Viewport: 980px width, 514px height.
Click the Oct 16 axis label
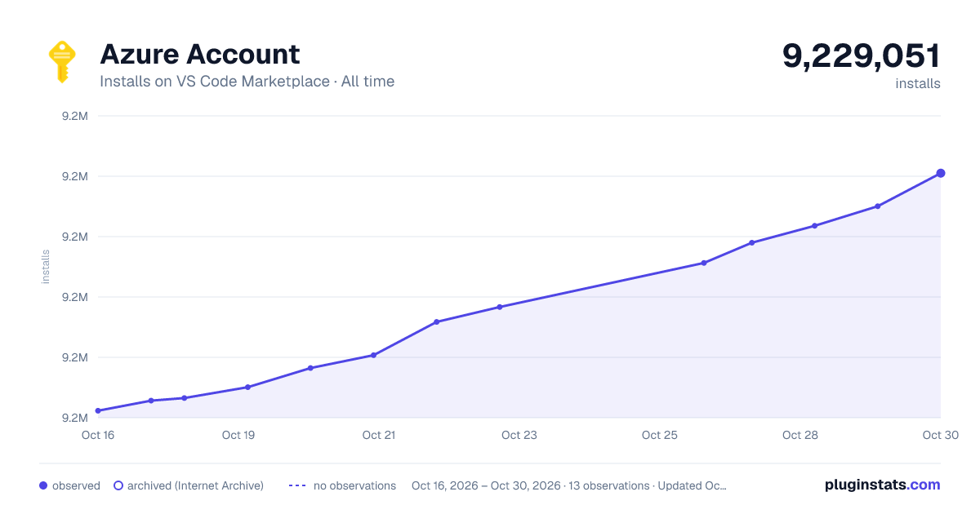click(x=98, y=435)
